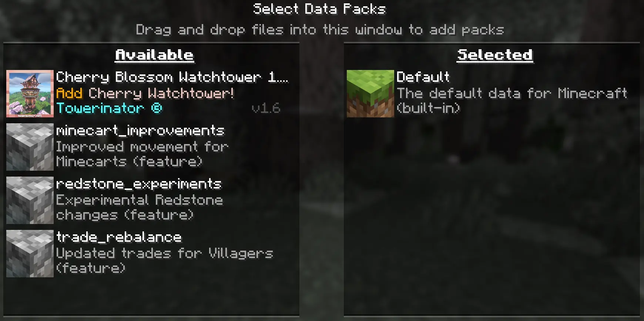Click the Select Data Packs title
This screenshot has width=644, height=321.
tap(320, 9)
